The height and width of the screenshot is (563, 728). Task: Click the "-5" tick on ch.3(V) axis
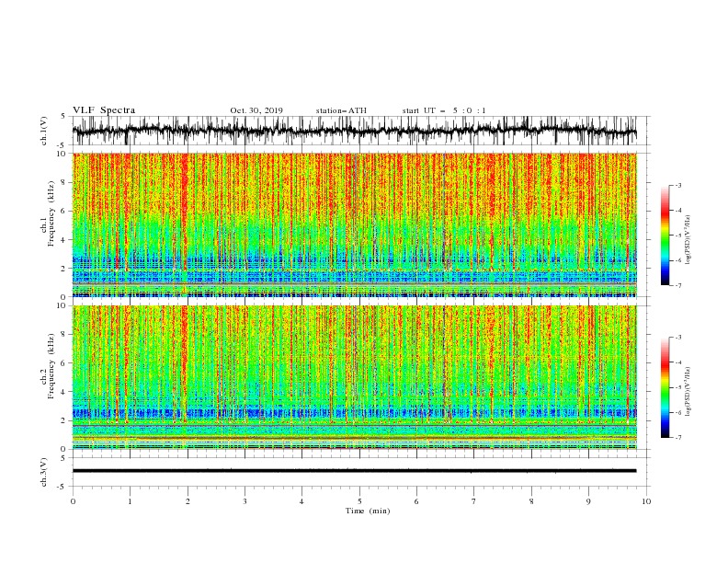[62, 487]
